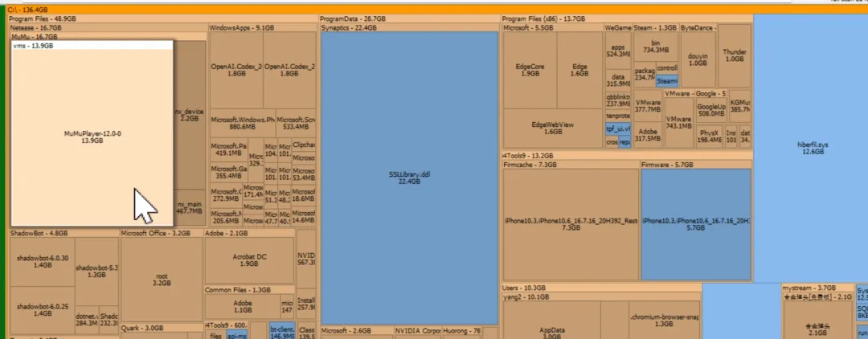Select the ProgramData - 28.7GB header

[409, 18]
